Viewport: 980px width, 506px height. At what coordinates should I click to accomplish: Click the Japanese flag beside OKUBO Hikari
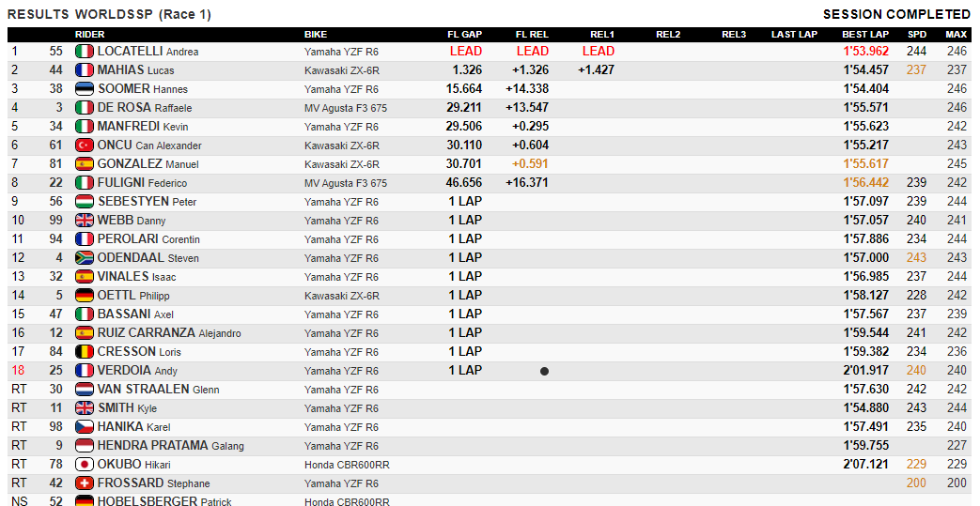(x=85, y=464)
